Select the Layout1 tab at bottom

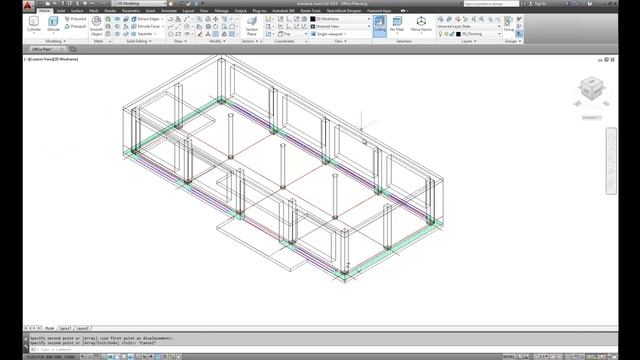click(65, 328)
